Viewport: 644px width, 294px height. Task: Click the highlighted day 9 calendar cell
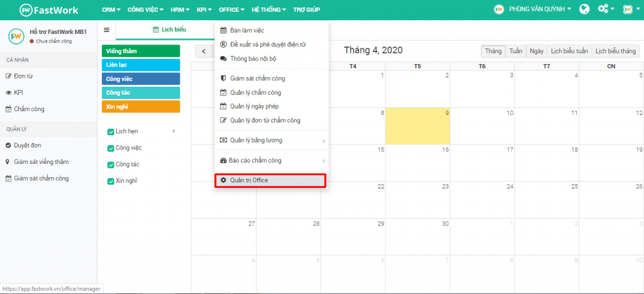click(x=418, y=126)
